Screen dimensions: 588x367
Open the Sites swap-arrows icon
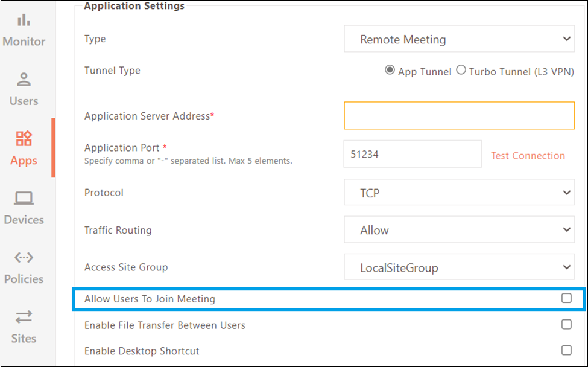pos(24,317)
